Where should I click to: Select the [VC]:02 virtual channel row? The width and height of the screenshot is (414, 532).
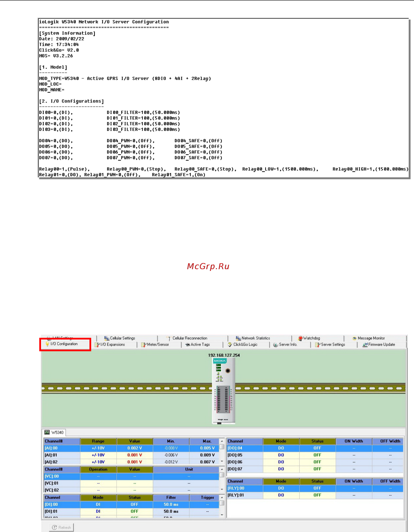tap(132, 490)
